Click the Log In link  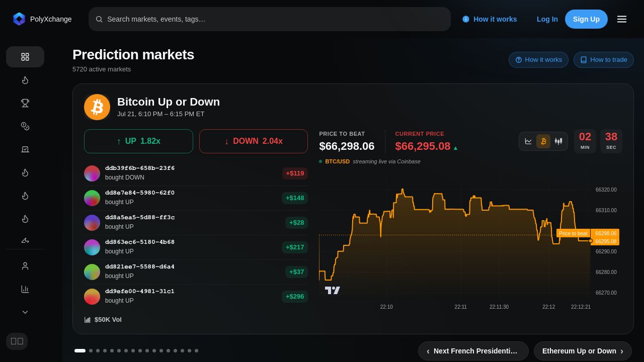[547, 19]
